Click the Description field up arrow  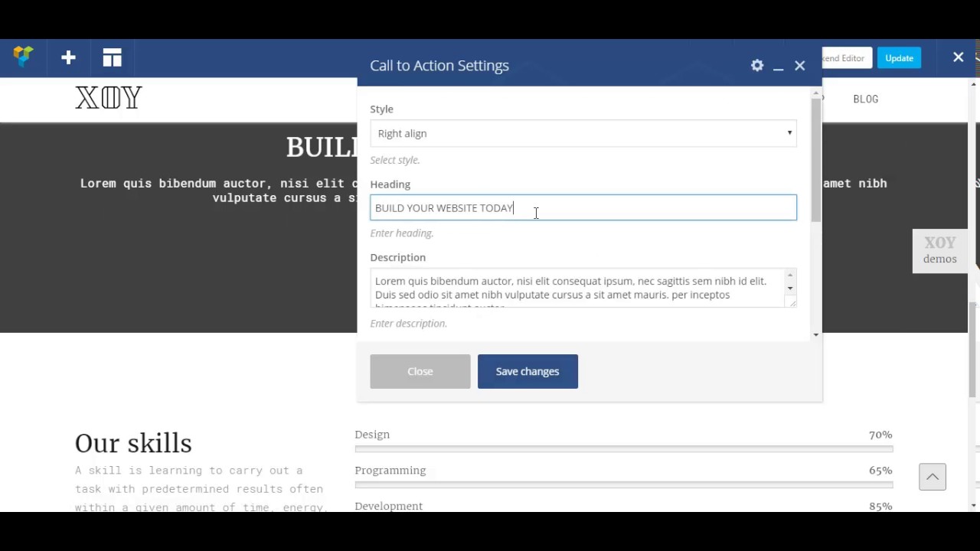791,275
